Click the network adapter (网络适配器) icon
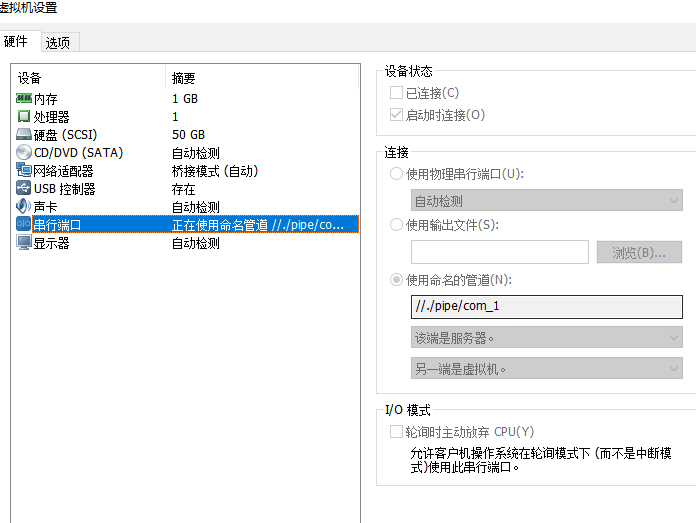The width and height of the screenshot is (696, 523). point(24,170)
